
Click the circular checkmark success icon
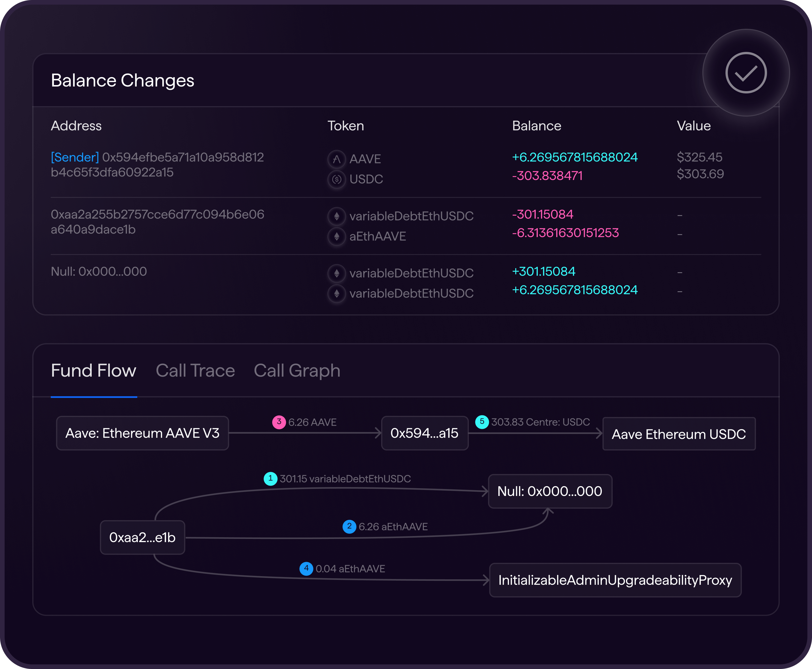pos(746,73)
